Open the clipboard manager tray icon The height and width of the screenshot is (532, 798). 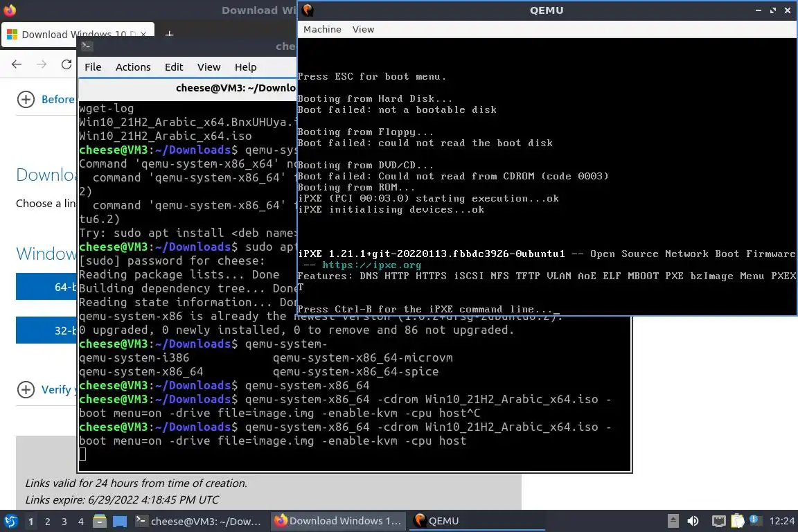738,521
